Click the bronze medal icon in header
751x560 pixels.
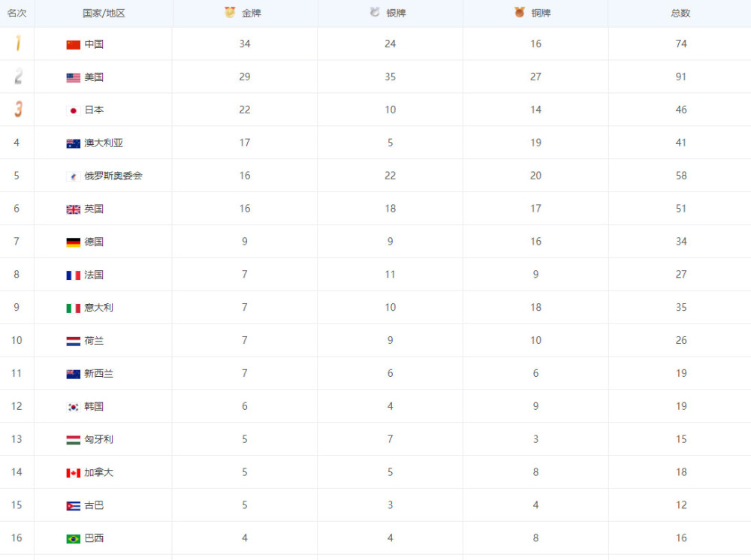pyautogui.click(x=520, y=12)
